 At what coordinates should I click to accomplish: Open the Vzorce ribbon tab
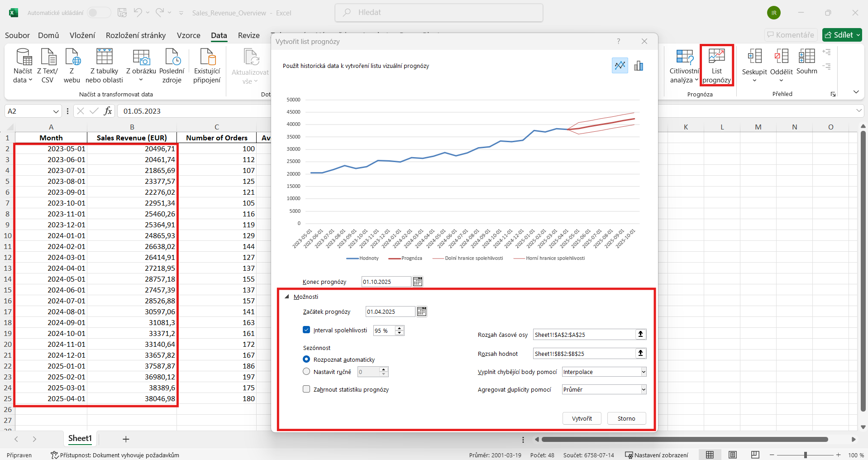tap(188, 35)
